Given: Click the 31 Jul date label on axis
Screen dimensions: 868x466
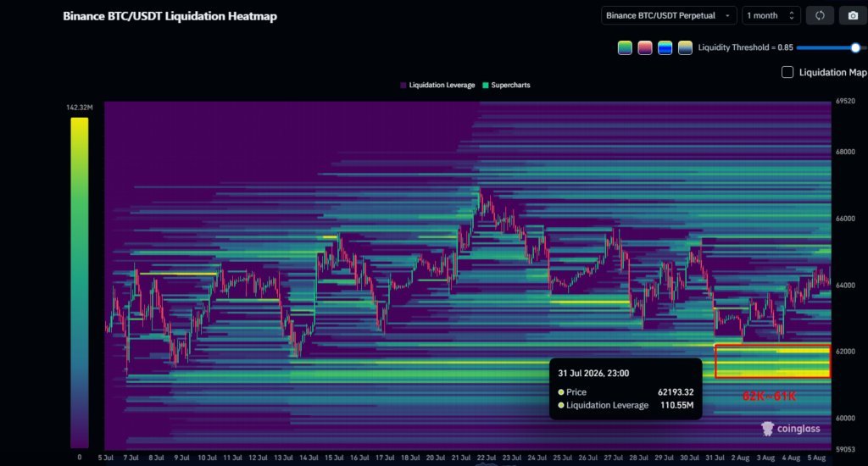Looking at the screenshot, I should [715, 458].
